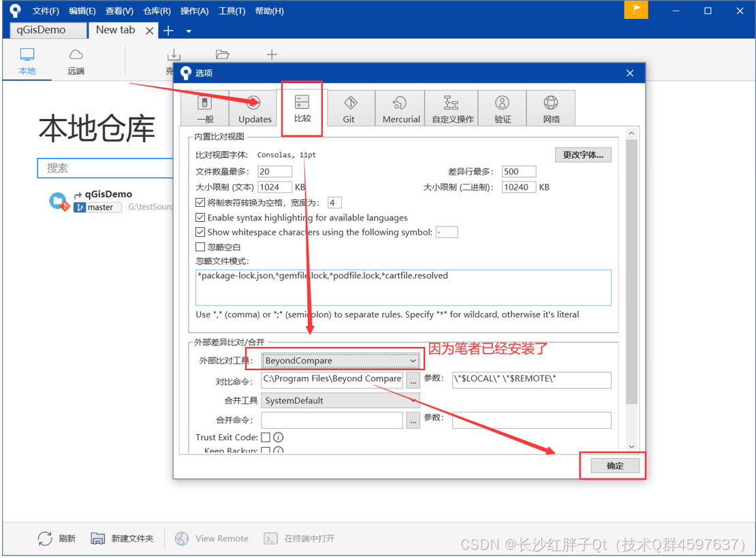756x558 pixels.
Task: Toggle 将制表符转换为空格 checkbox
Action: click(200, 202)
